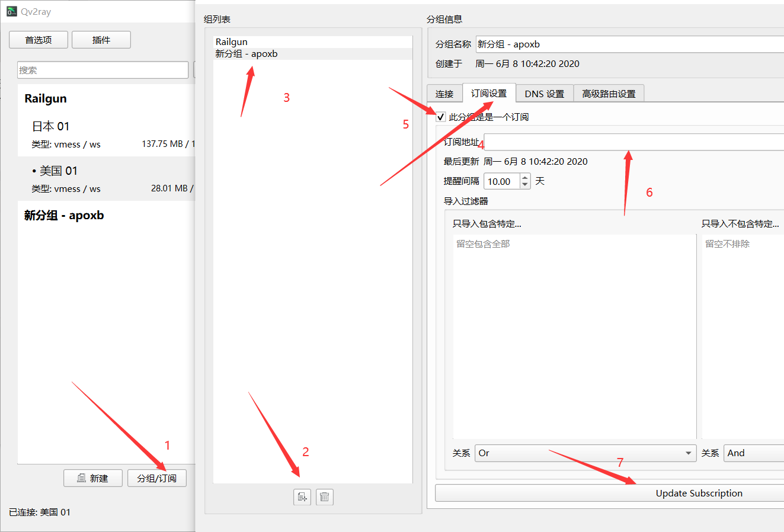Open the And relation dropdown

click(754, 453)
